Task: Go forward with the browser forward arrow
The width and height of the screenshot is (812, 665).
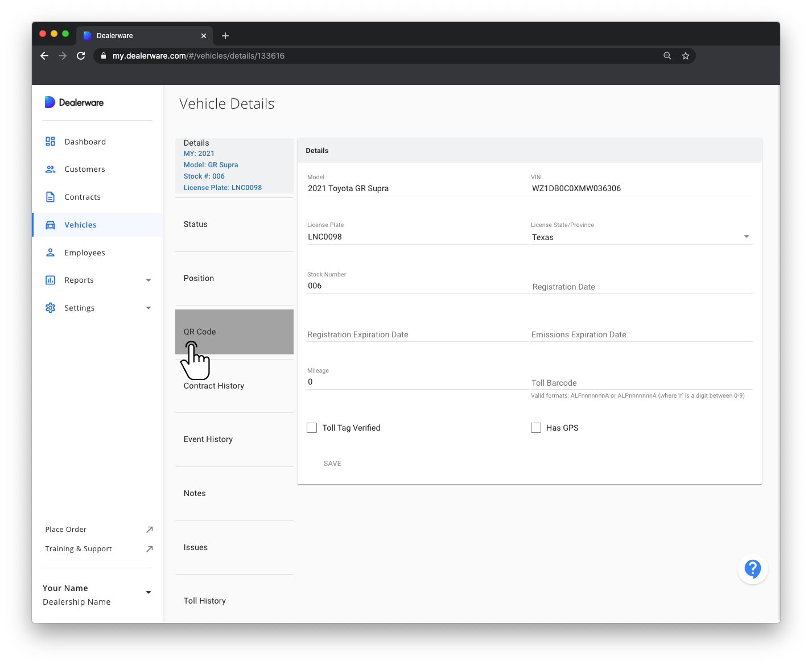Action: pos(63,56)
